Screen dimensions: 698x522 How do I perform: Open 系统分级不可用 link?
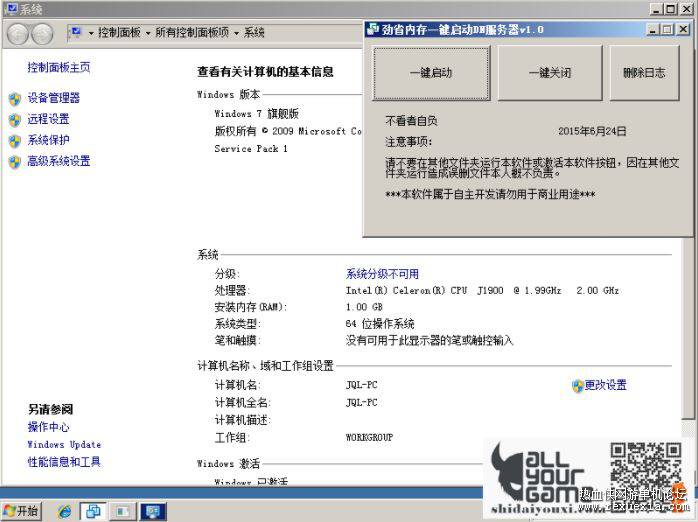tap(382, 274)
